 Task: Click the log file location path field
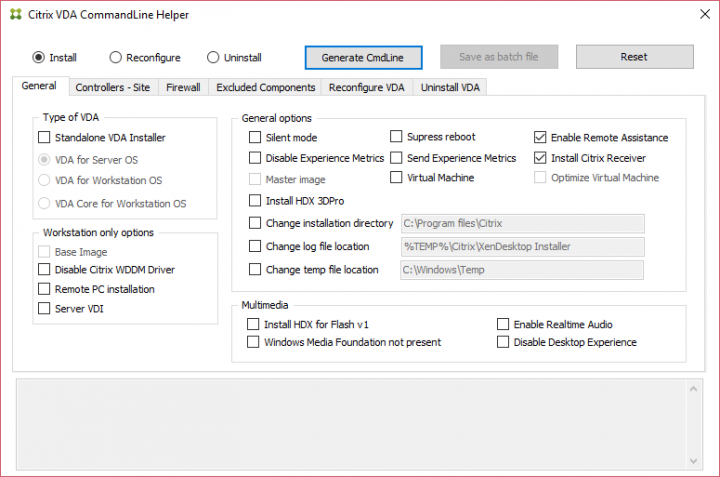pyautogui.click(x=523, y=247)
